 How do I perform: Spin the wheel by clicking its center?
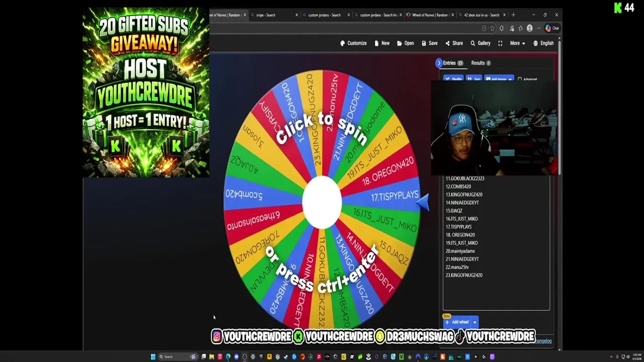[322, 202]
